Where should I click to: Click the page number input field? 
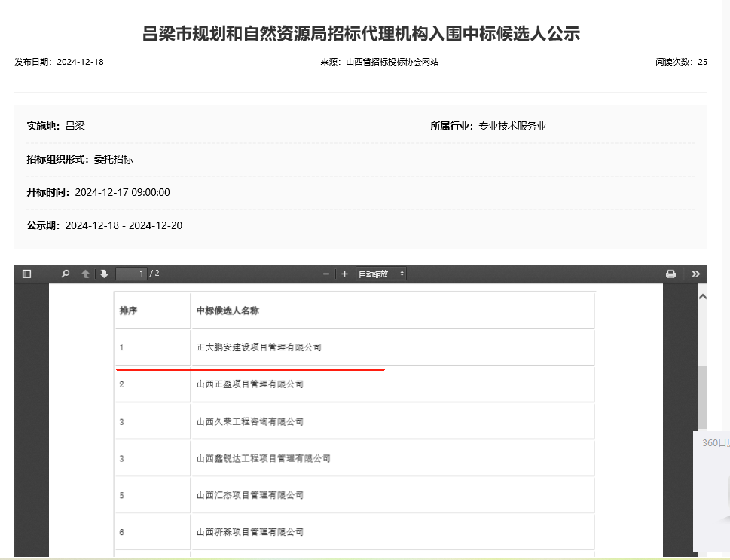click(132, 274)
